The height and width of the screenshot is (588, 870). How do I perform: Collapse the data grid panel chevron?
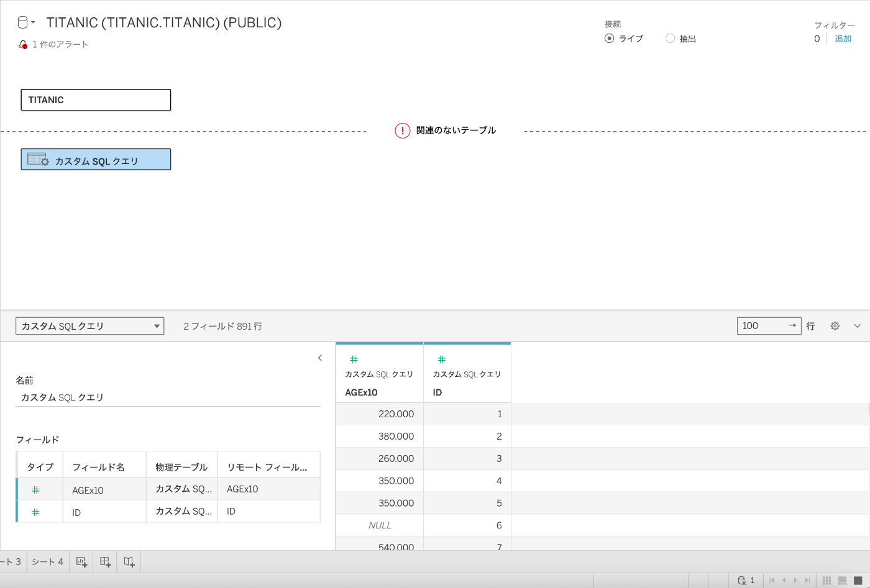[858, 326]
